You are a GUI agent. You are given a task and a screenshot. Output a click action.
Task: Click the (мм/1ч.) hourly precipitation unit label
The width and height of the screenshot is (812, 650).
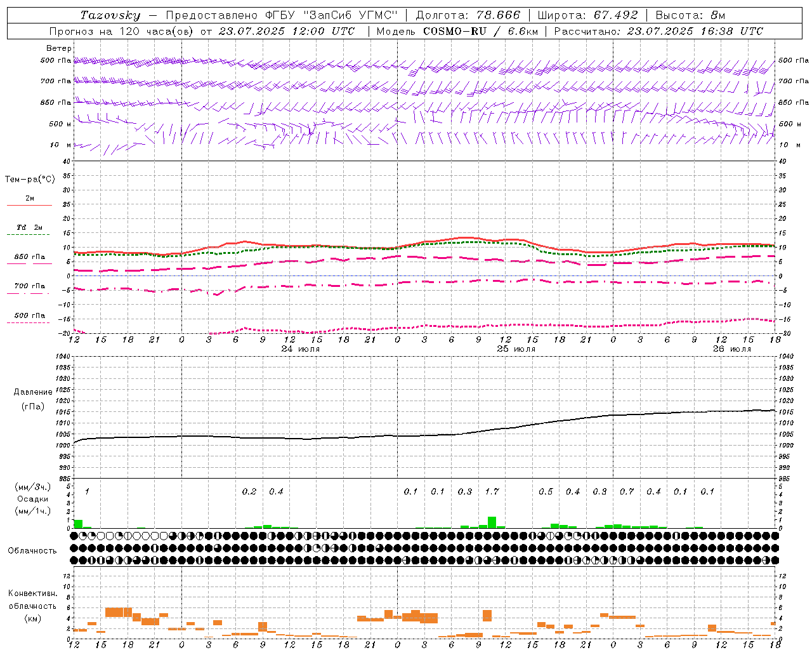tap(33, 511)
